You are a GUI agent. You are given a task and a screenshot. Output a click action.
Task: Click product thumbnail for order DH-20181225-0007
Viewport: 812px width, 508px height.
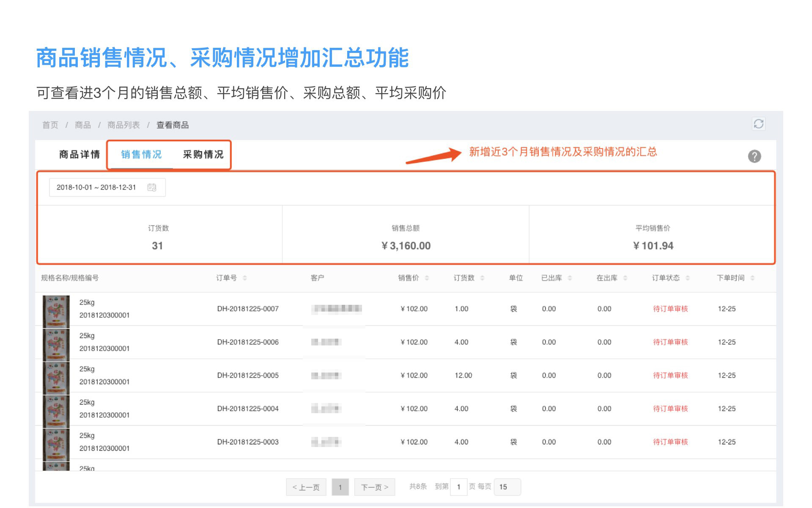click(x=56, y=311)
